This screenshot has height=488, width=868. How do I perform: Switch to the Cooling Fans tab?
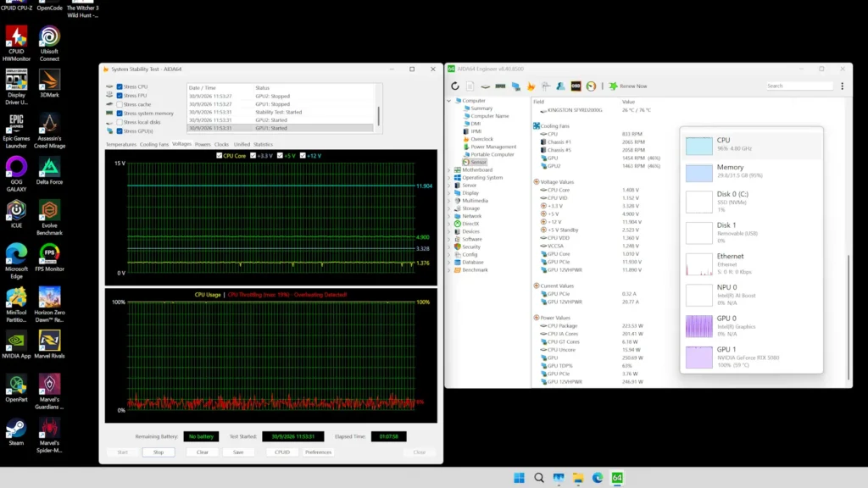pyautogui.click(x=154, y=144)
